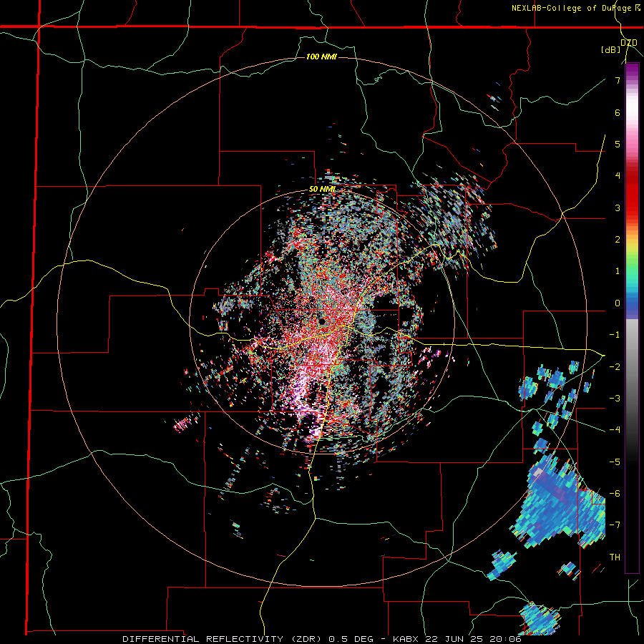644x644 pixels.
Task: Click the 0 value on the scale
Action: pyautogui.click(x=618, y=303)
